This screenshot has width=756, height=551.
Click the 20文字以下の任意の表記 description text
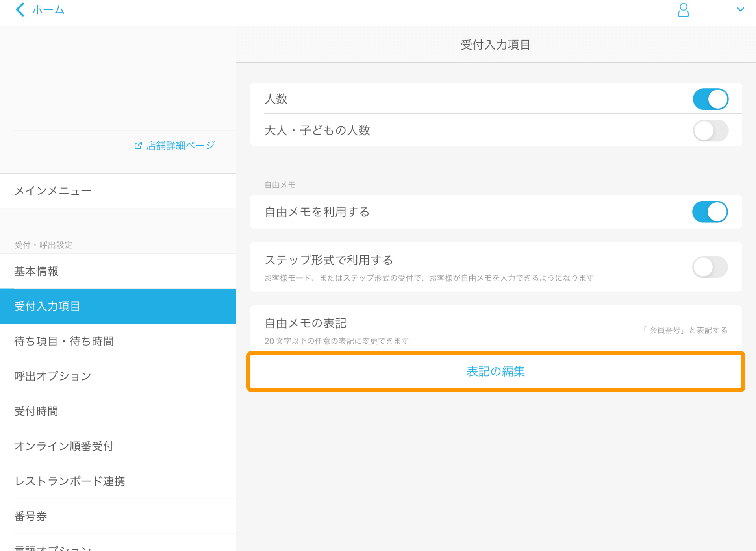pos(337,341)
